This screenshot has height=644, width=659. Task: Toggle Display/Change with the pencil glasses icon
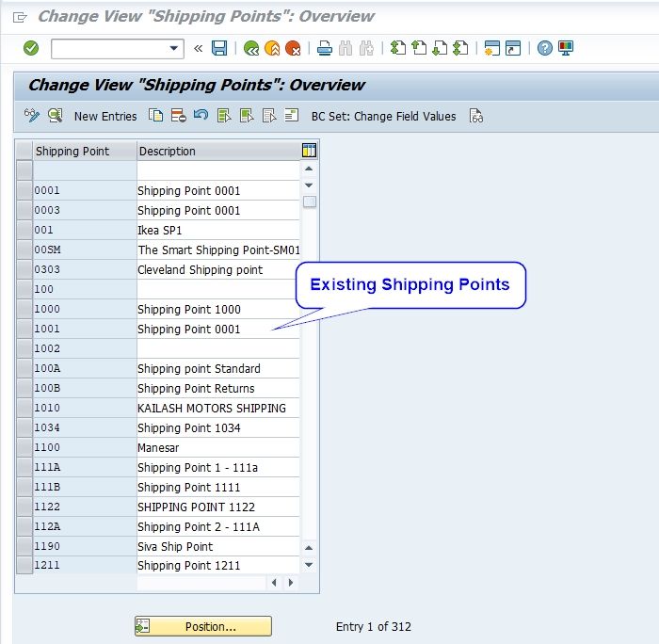tap(32, 115)
